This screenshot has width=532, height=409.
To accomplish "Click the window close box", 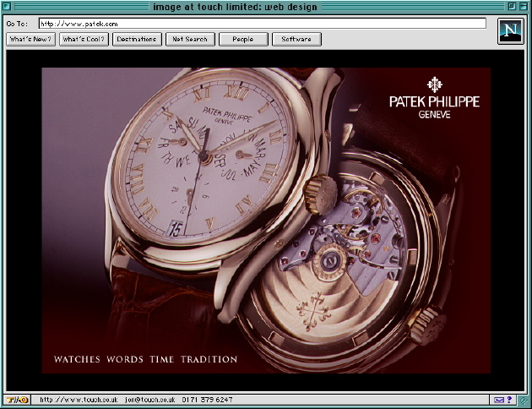I will (8, 6).
